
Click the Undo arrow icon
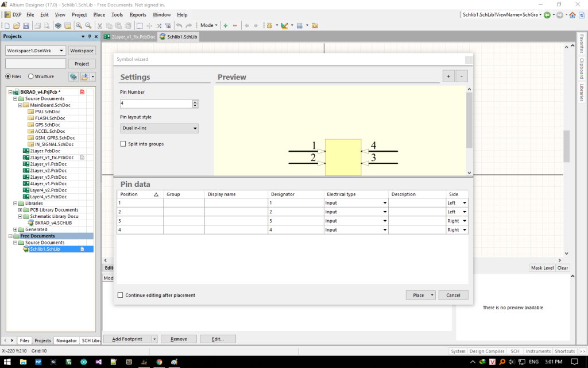pos(179,26)
